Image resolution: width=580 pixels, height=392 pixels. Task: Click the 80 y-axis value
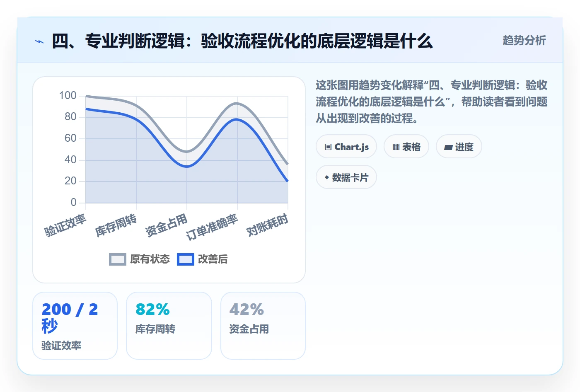(70, 117)
